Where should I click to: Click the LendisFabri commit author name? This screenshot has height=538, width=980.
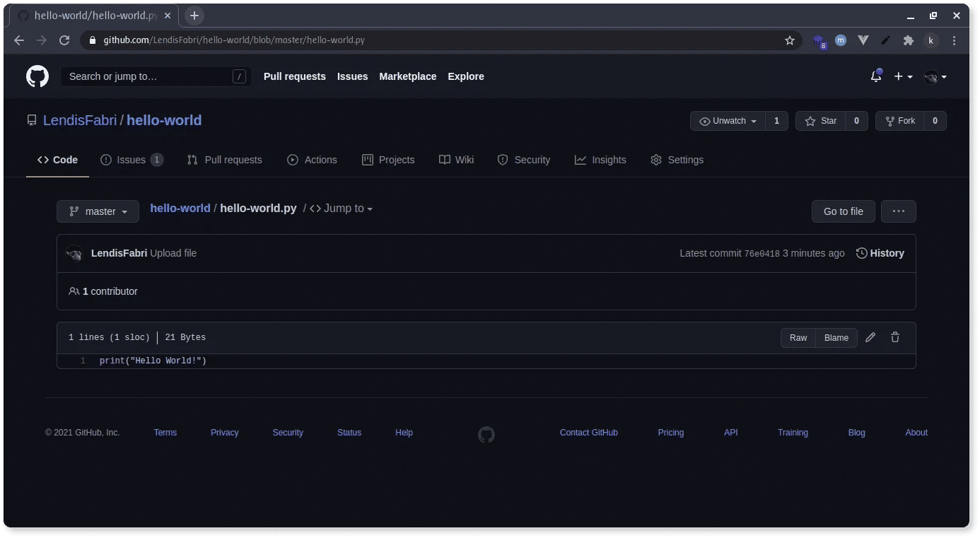(x=119, y=253)
